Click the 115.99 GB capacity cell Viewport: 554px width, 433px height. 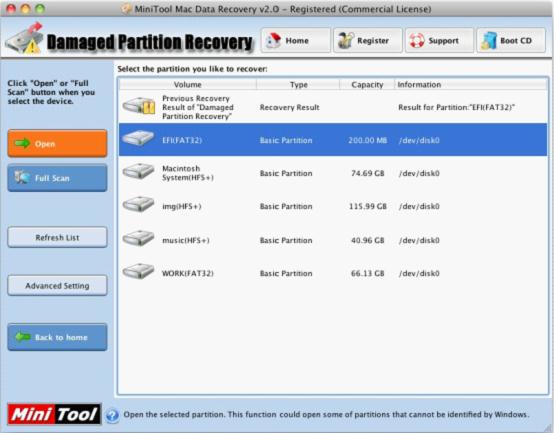(367, 206)
